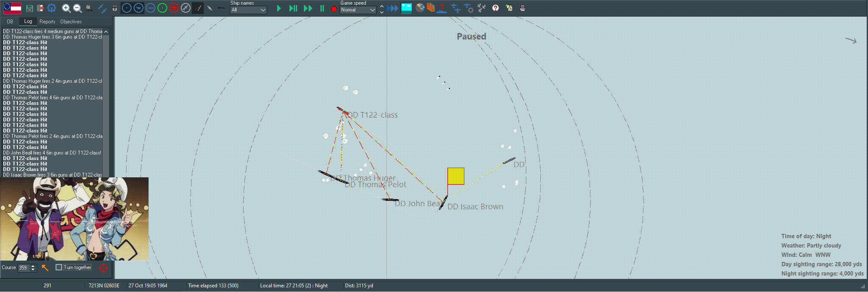Screen dimensions: 868x292
Task: Click the Confederate flag icon in toolbar
Action: coord(12,8)
